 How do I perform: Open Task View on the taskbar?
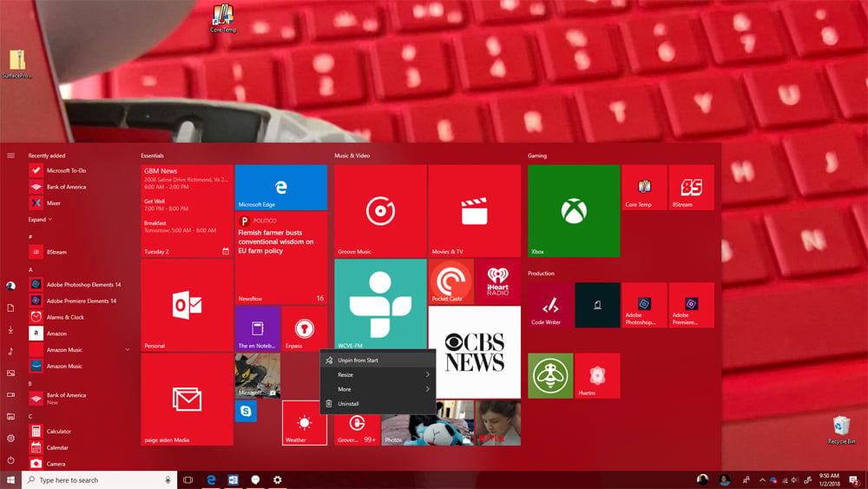point(188,480)
